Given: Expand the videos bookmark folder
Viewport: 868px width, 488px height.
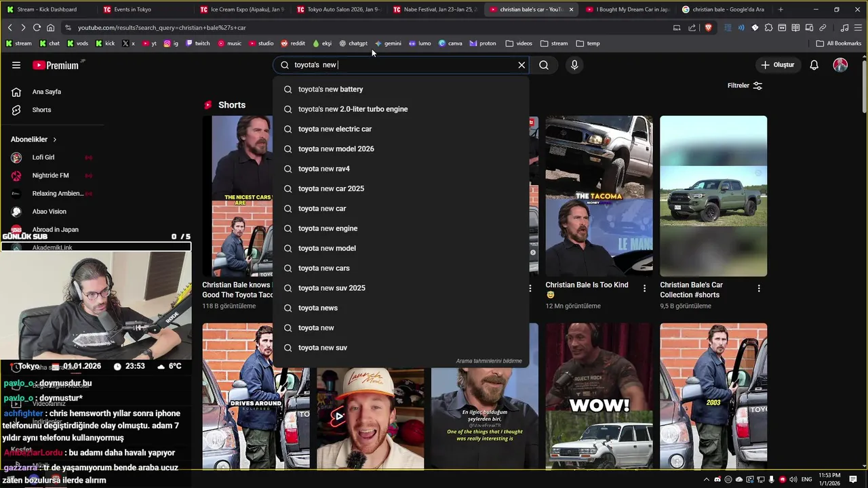Looking at the screenshot, I should click(x=519, y=43).
